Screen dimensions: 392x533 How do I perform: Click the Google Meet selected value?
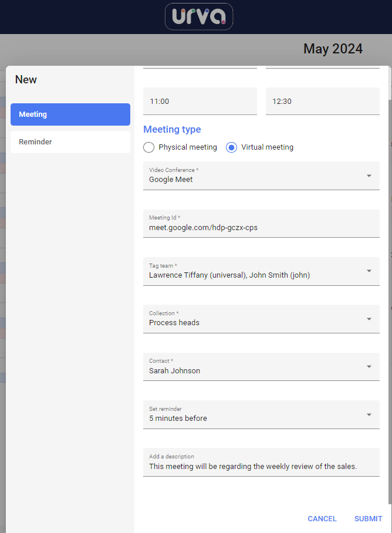click(x=171, y=180)
